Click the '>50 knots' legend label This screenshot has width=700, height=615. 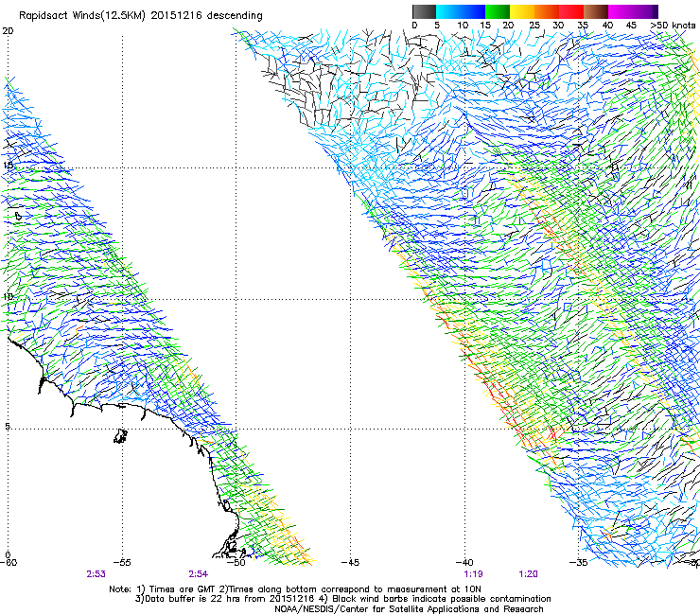[673, 26]
